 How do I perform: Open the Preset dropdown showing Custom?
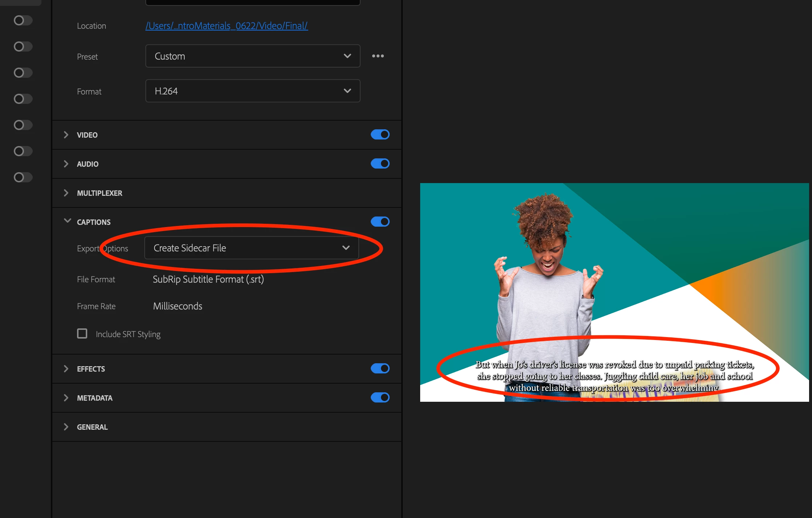coord(253,56)
